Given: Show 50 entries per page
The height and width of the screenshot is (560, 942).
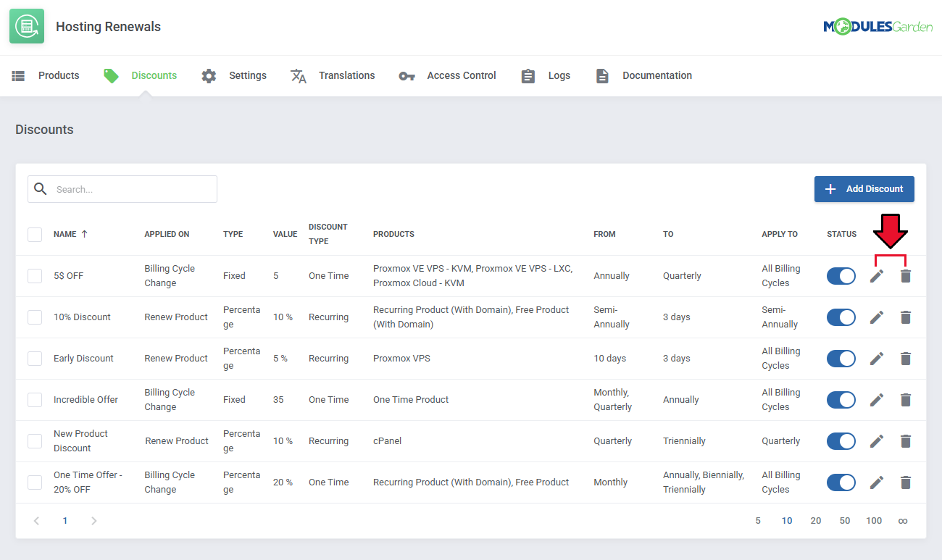Looking at the screenshot, I should 845,521.
